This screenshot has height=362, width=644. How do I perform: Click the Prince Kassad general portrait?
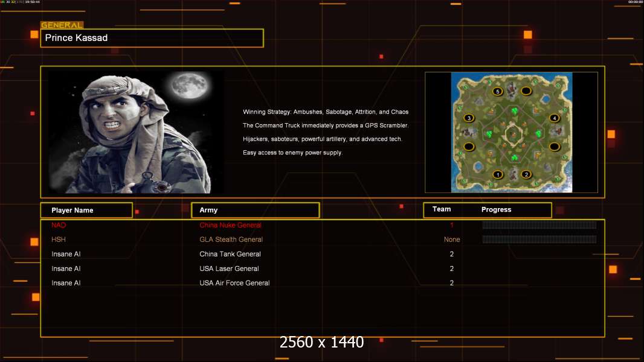pyautogui.click(x=136, y=132)
